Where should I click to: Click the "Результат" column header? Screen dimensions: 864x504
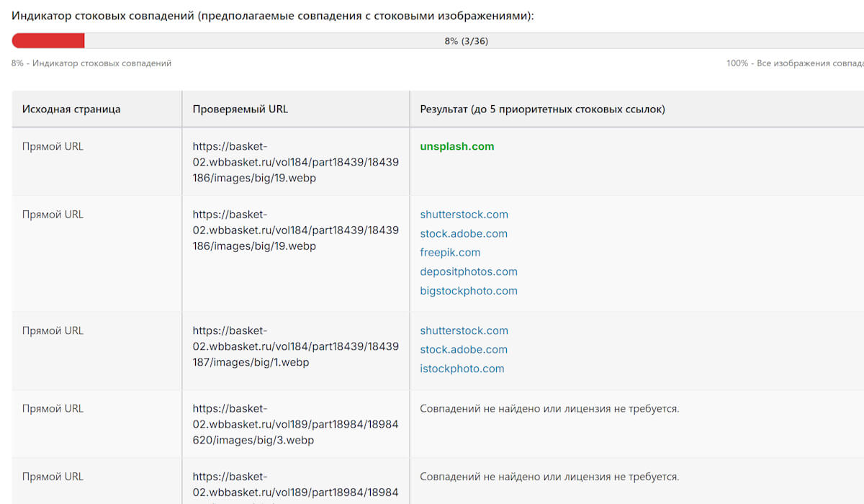click(542, 109)
